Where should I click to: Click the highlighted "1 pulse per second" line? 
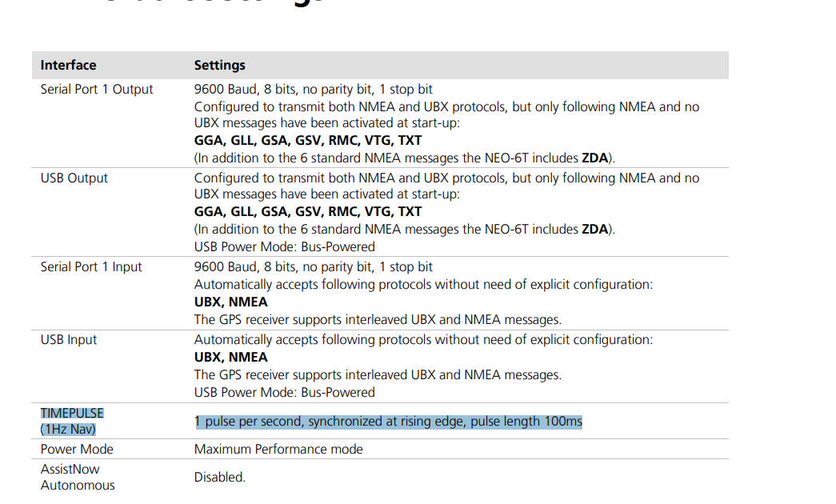(389, 421)
